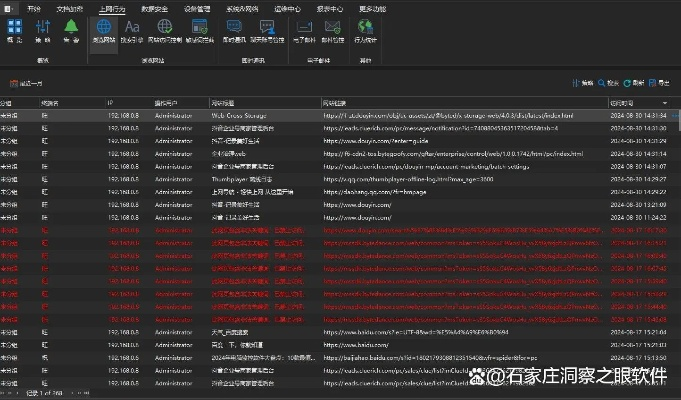The width and height of the screenshot is (681, 400).
Task: Click the vertical scrollbar thumb of the table
Action: (679, 119)
